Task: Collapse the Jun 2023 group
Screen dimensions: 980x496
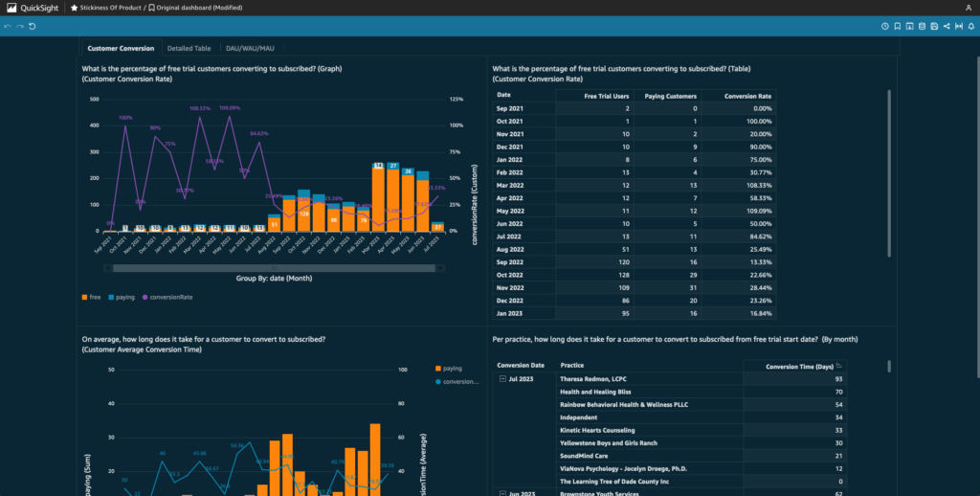Action: pos(502,494)
